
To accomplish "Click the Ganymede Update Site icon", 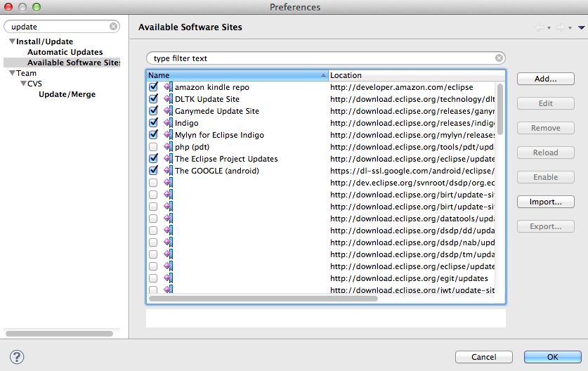I will click(169, 111).
